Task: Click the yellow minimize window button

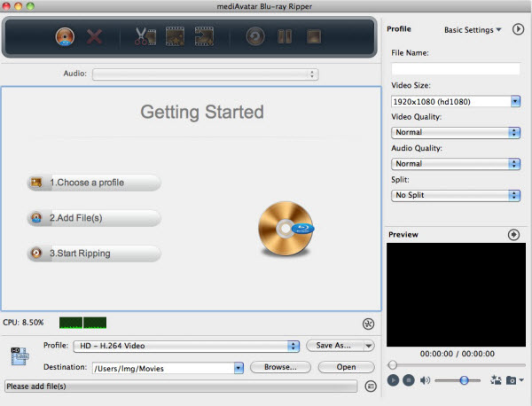Action: (19, 6)
